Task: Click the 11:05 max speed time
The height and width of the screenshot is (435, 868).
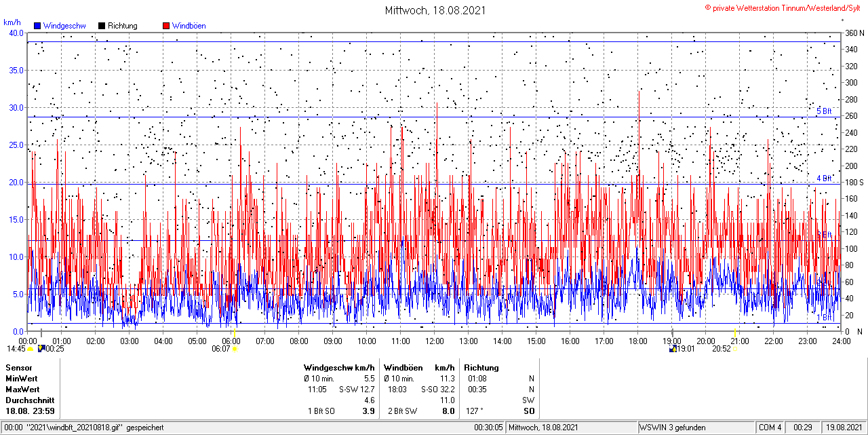Action: pyautogui.click(x=317, y=390)
